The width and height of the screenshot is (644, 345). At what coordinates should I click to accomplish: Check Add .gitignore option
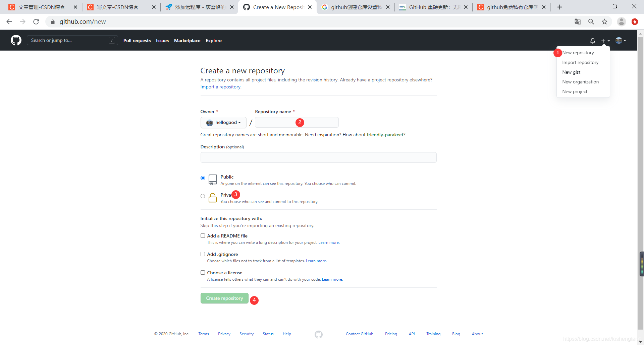(203, 254)
